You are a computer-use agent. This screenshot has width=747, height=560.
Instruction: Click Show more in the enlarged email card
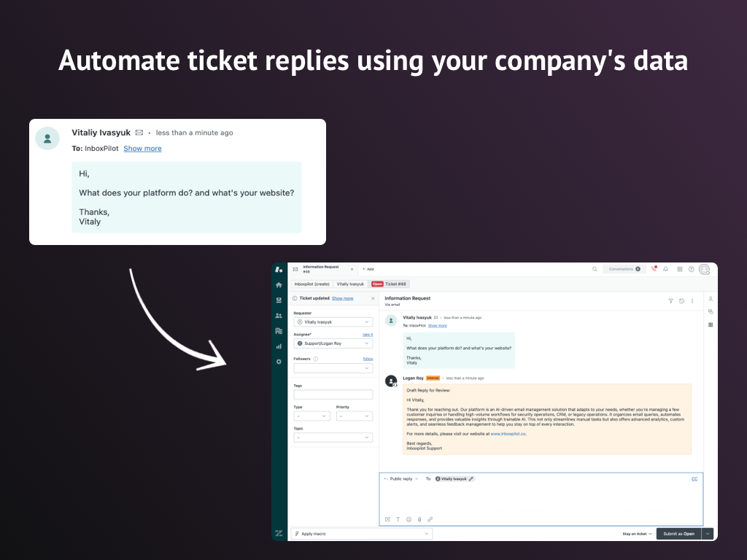(142, 149)
